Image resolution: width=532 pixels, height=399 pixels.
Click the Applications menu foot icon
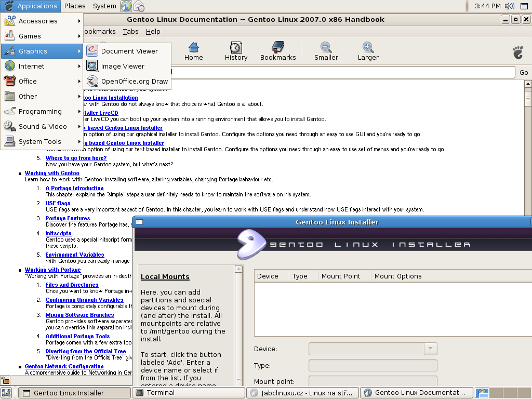[9, 6]
